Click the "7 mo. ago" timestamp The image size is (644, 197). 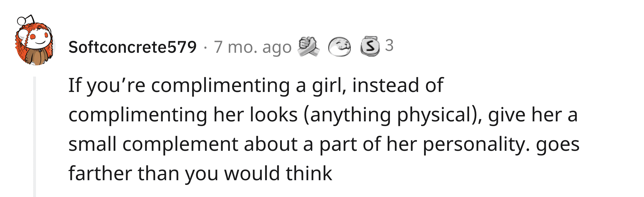point(252,47)
